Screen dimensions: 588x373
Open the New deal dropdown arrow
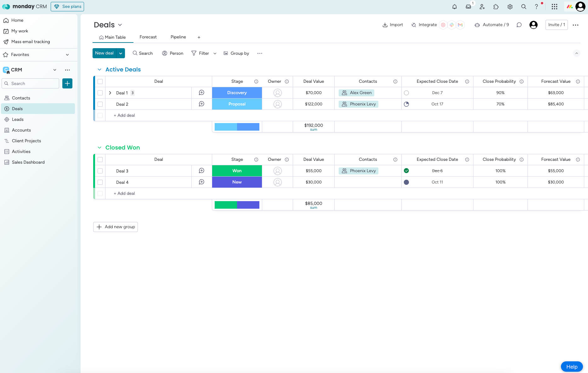(121, 53)
